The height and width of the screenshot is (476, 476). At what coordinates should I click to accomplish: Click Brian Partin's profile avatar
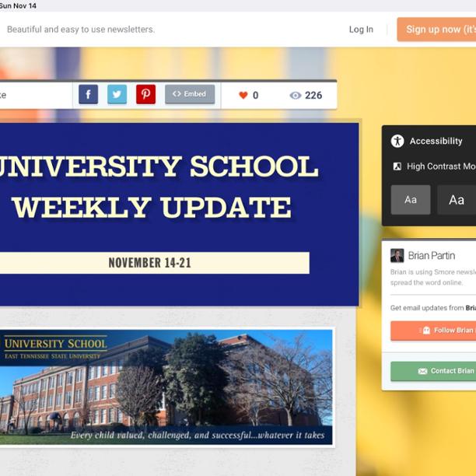click(397, 256)
